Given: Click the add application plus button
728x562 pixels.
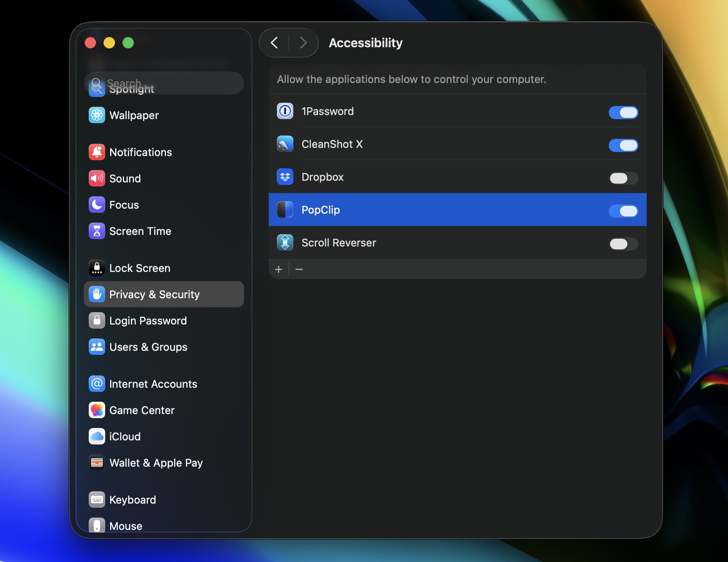Looking at the screenshot, I should [279, 269].
